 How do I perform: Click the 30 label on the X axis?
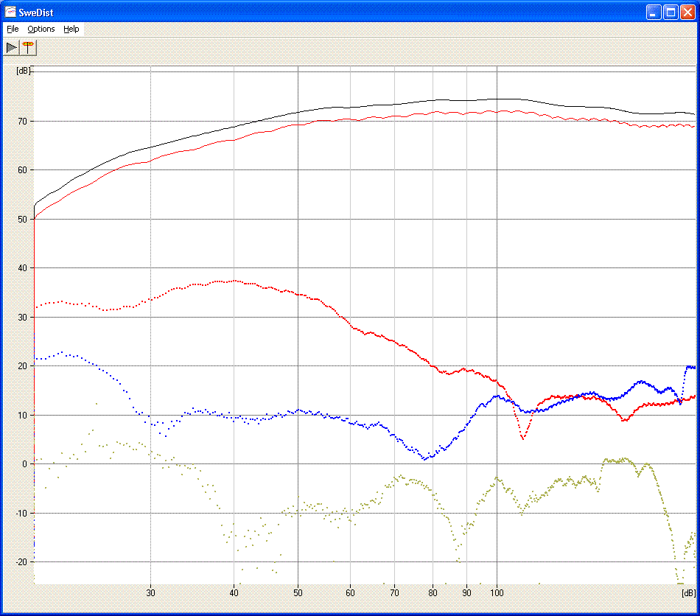(150, 592)
